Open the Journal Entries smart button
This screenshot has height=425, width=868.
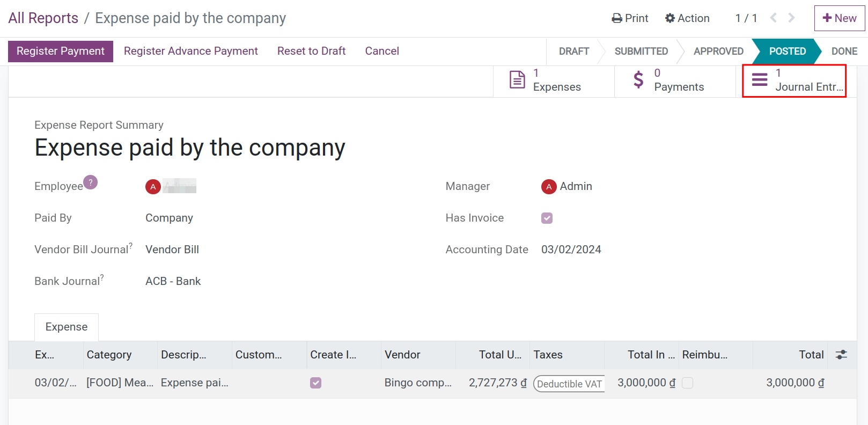click(794, 80)
